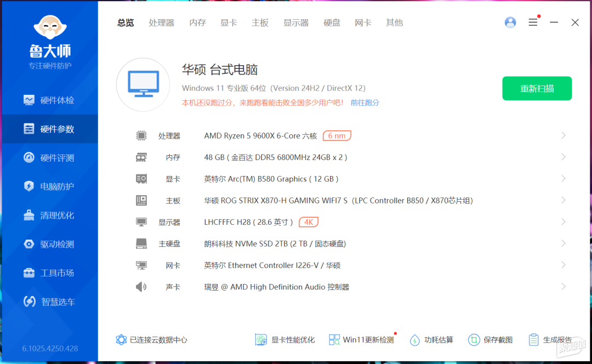This screenshot has height=364, width=592.
Task: Click the Lu Dashi mascot logo
Action: click(50, 27)
